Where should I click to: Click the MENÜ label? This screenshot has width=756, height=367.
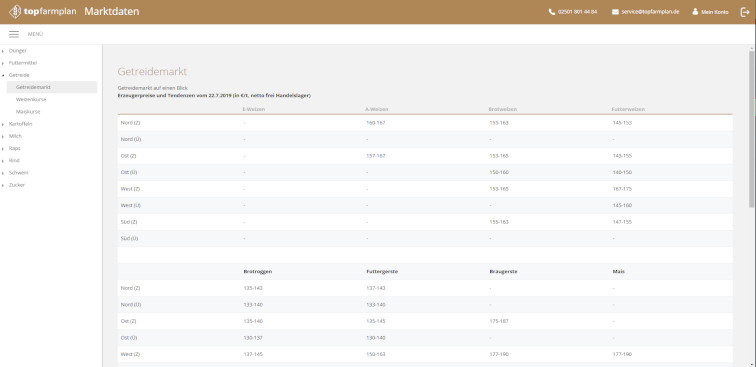click(x=35, y=34)
